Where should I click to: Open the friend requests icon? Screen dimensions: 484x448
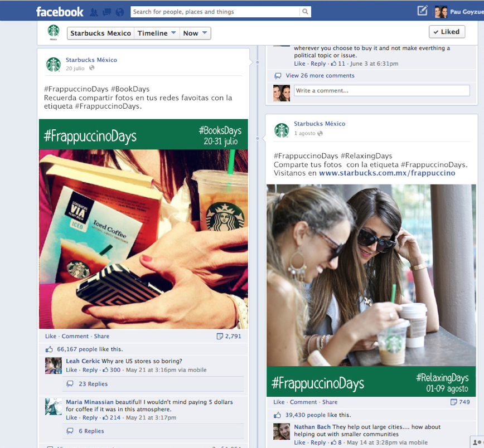pyautogui.click(x=94, y=12)
